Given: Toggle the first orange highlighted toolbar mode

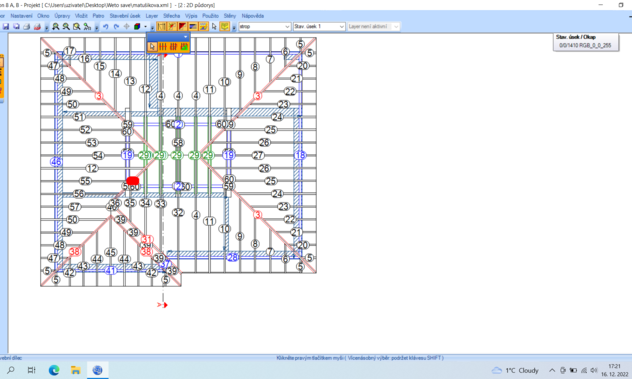Looking at the screenshot, I should [x=161, y=27].
